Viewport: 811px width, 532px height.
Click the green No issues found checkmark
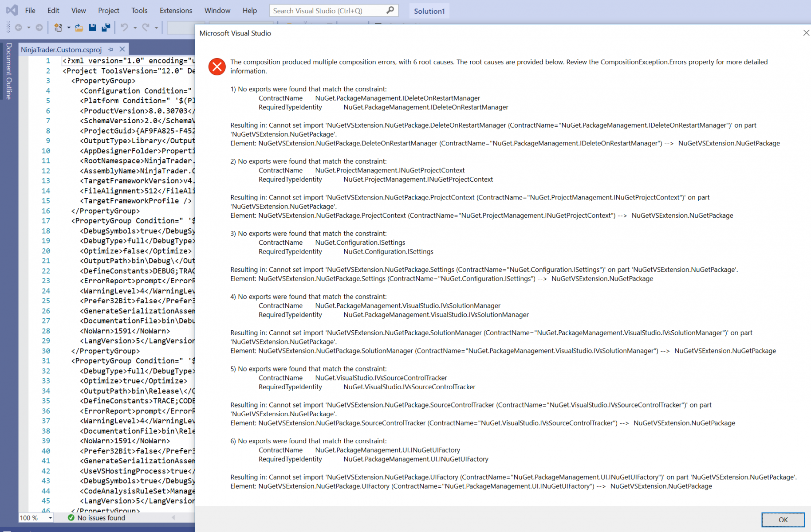tap(71, 517)
